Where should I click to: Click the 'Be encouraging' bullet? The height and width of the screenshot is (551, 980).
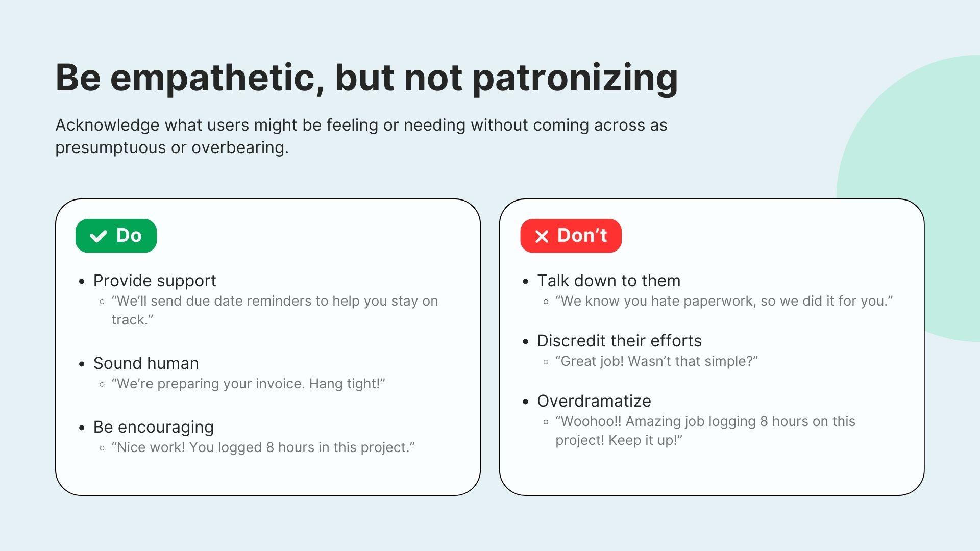pyautogui.click(x=153, y=427)
